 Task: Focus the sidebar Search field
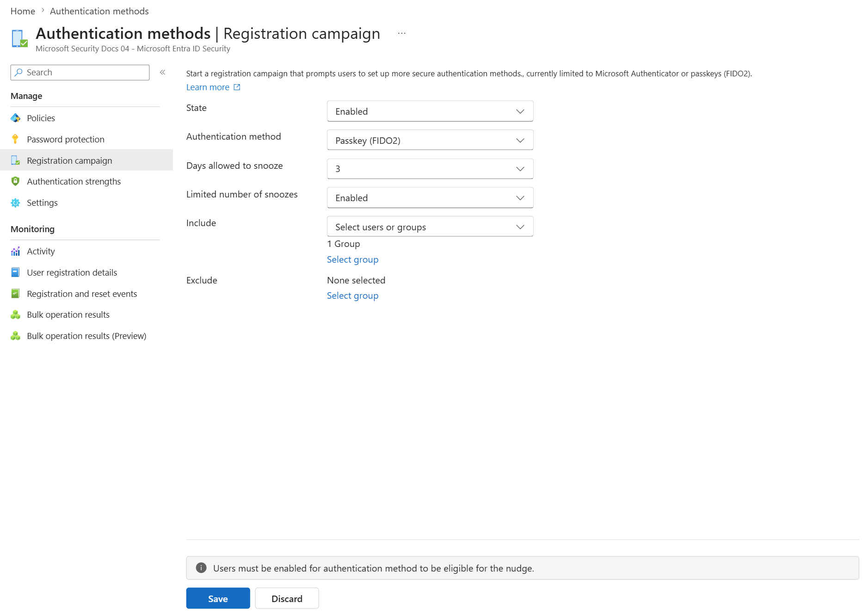click(80, 72)
